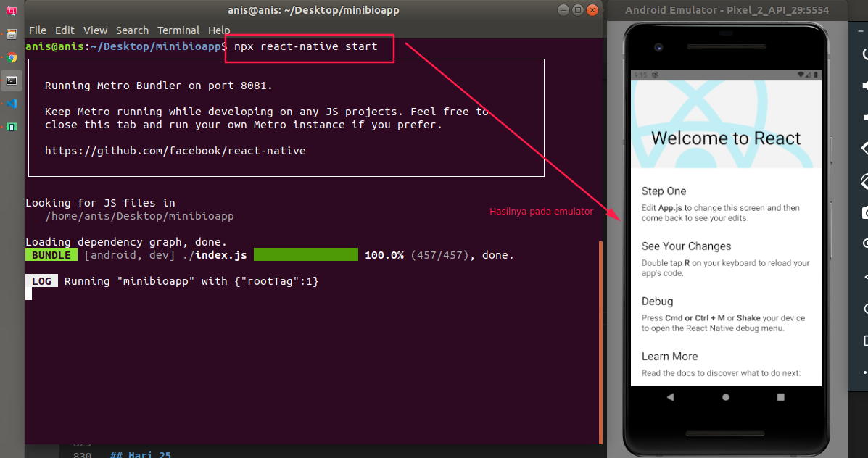Click the terminal window title bar text
Viewport: 868px width, 458px height.
tap(313, 10)
